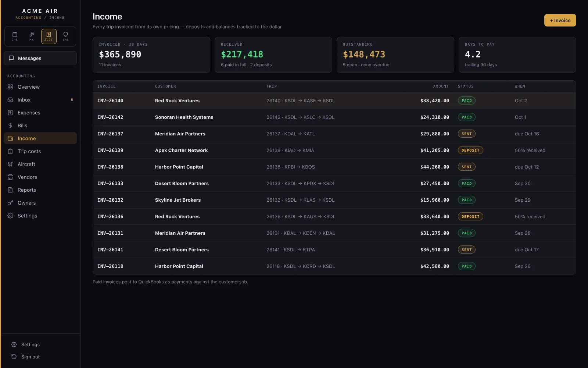This screenshot has height=368, width=588.
Task: Click the due Oct 17 date
Action: coord(527,250)
